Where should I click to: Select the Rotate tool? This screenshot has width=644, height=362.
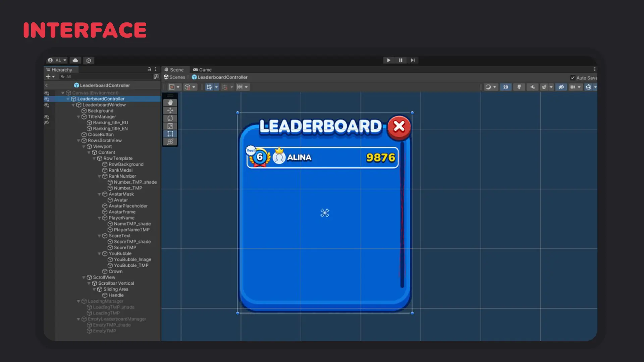(170, 118)
